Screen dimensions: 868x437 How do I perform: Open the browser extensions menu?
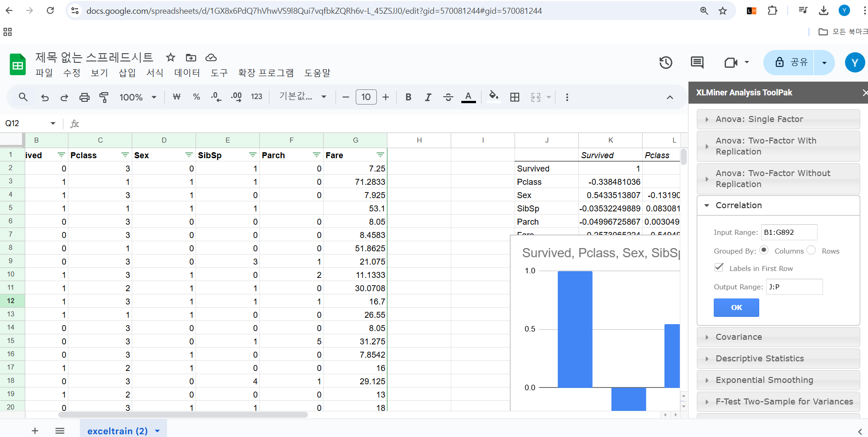(x=773, y=11)
